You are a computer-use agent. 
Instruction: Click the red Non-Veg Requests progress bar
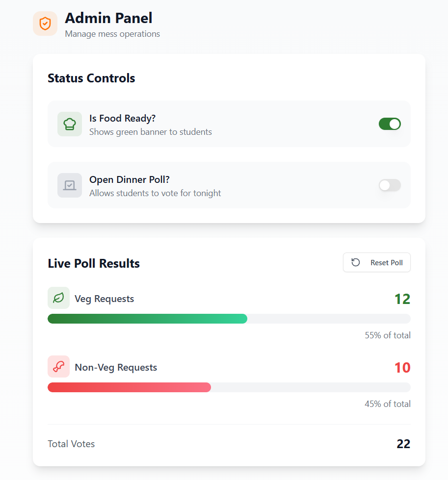[129, 387]
